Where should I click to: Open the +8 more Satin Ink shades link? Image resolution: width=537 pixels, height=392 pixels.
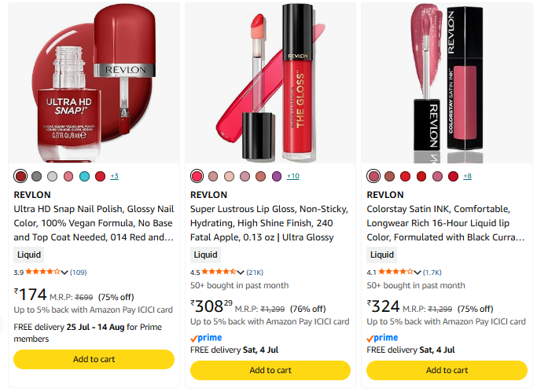coord(468,176)
